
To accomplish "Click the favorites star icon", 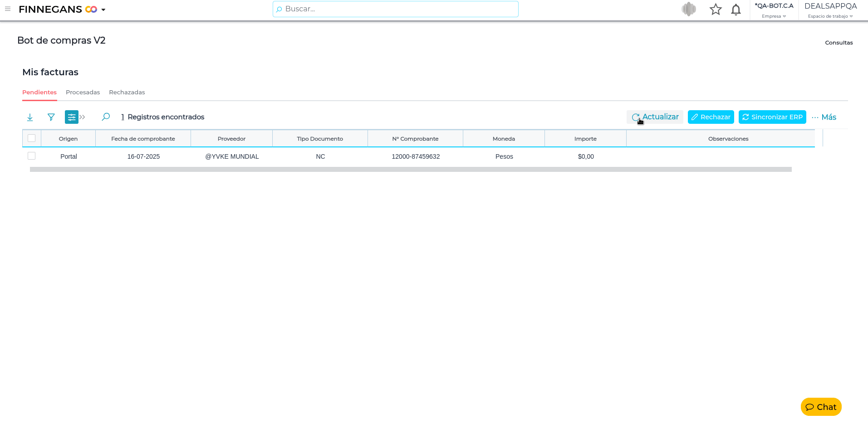I will pos(716,10).
